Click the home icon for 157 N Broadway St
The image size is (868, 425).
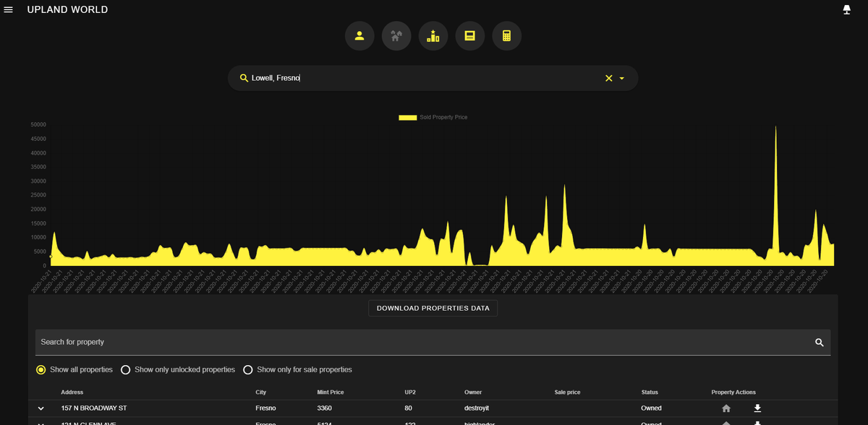point(726,408)
